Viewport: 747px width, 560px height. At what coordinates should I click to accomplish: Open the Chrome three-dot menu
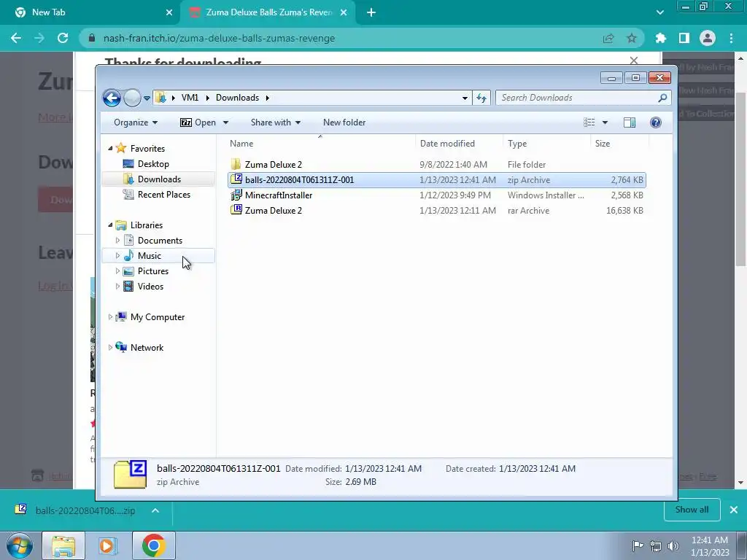(x=731, y=38)
